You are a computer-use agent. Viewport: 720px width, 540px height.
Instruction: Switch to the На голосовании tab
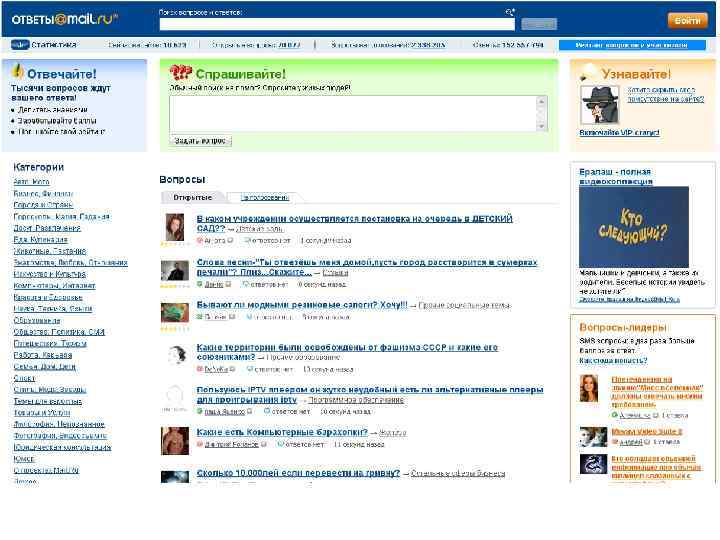click(265, 197)
